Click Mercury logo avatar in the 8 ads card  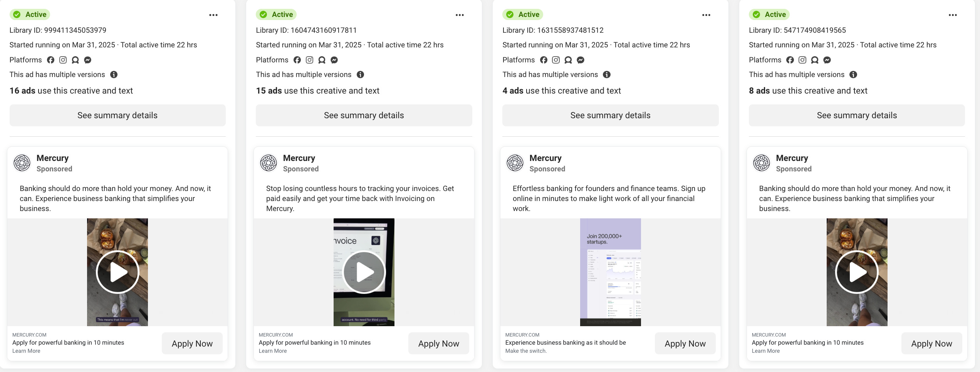pyautogui.click(x=762, y=163)
